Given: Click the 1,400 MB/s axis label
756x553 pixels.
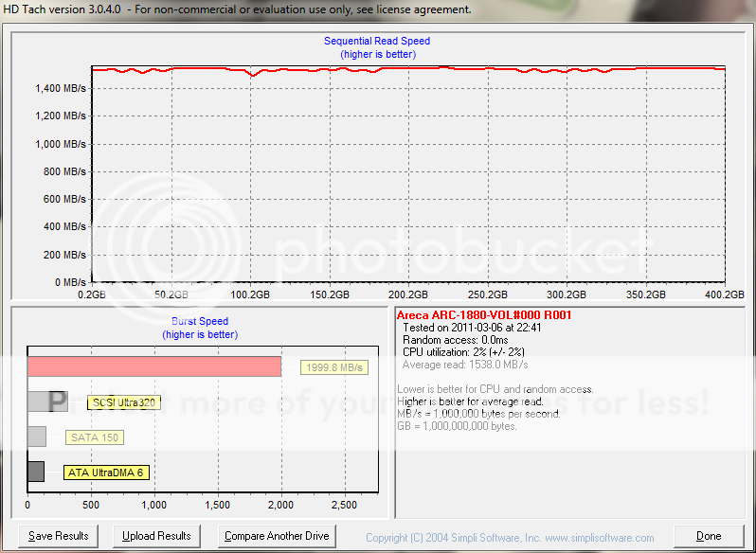Looking at the screenshot, I should pyautogui.click(x=61, y=88).
